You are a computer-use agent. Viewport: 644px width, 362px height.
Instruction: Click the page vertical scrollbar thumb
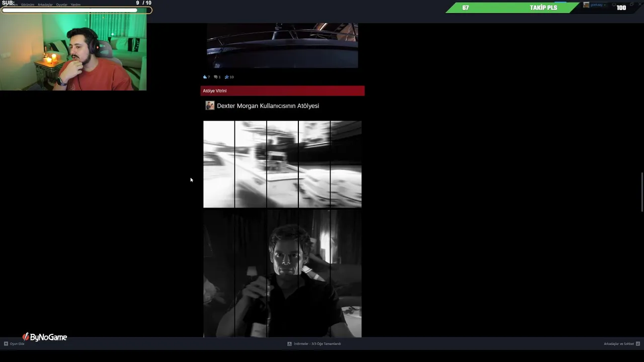641,193
